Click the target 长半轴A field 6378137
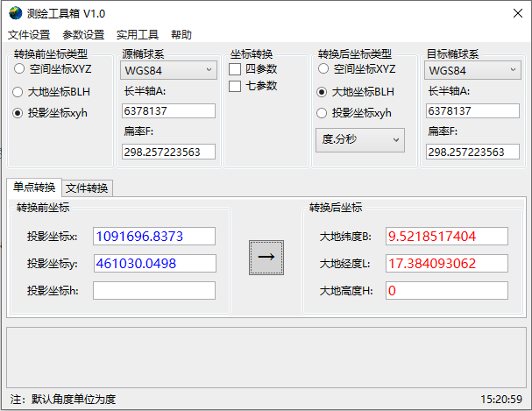The height and width of the screenshot is (411, 532). click(472, 111)
